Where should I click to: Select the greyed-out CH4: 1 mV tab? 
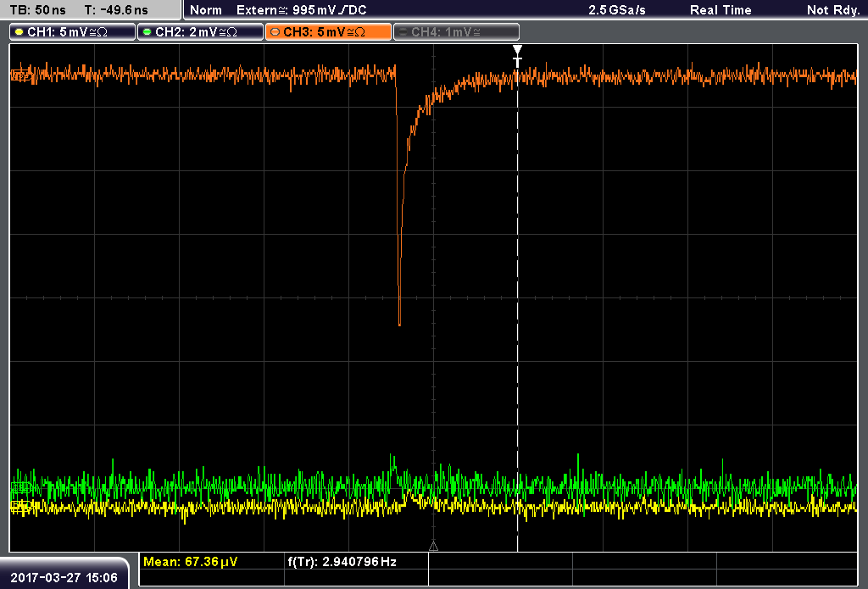pos(456,32)
